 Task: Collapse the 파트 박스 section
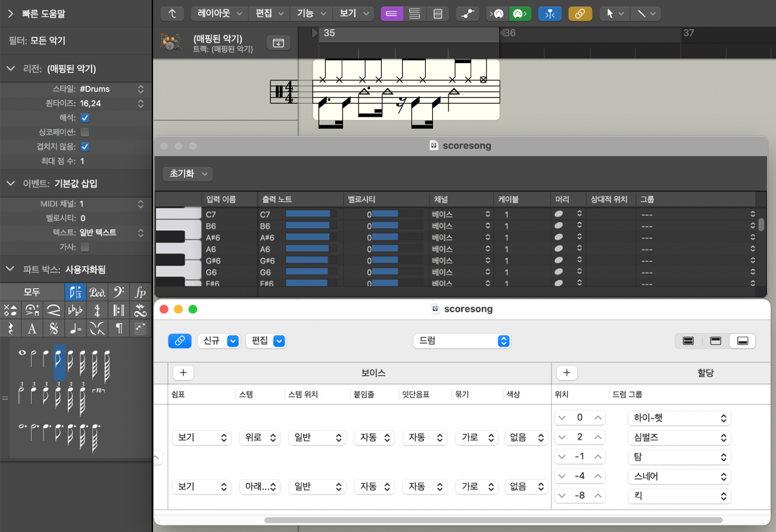(10, 270)
